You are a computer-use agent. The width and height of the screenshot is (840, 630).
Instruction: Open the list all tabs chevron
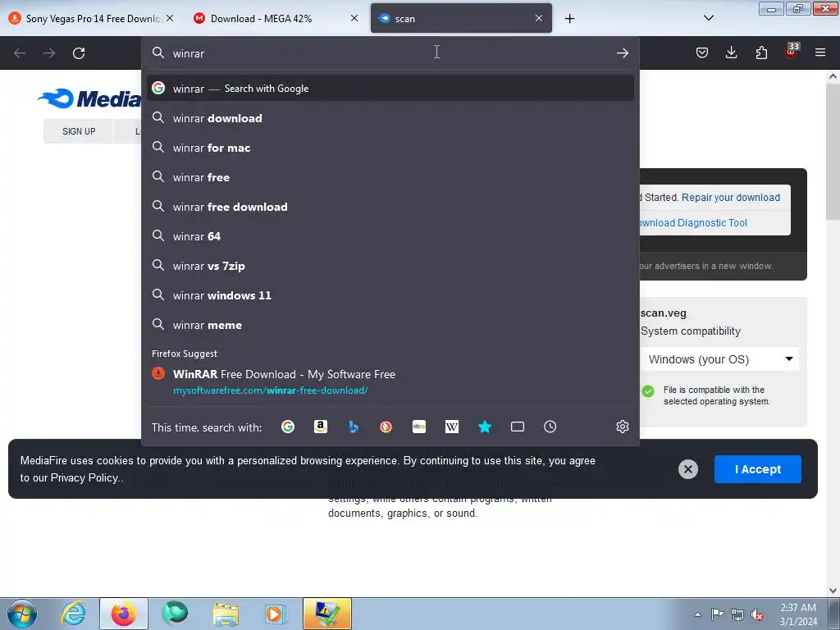coord(708,18)
